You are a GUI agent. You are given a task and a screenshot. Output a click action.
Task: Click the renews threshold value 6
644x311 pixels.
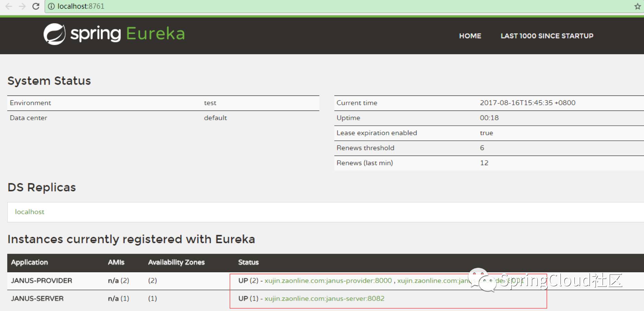pos(482,148)
